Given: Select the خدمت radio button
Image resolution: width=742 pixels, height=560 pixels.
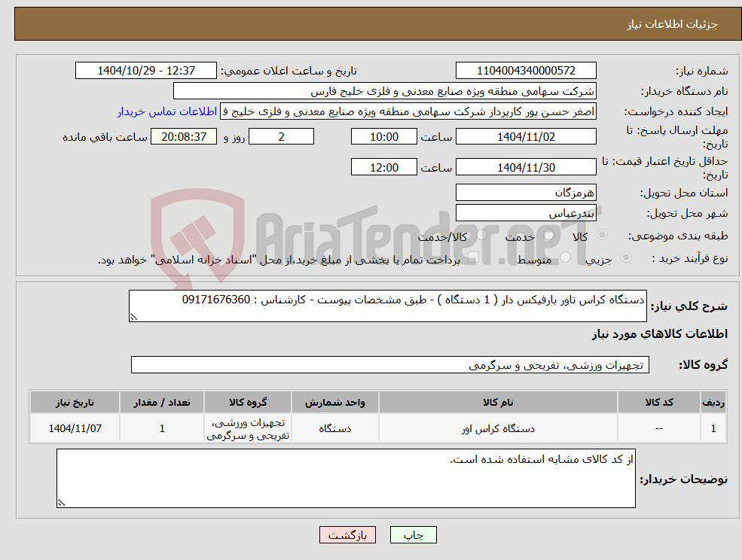Looking at the screenshot, I should 549,236.
